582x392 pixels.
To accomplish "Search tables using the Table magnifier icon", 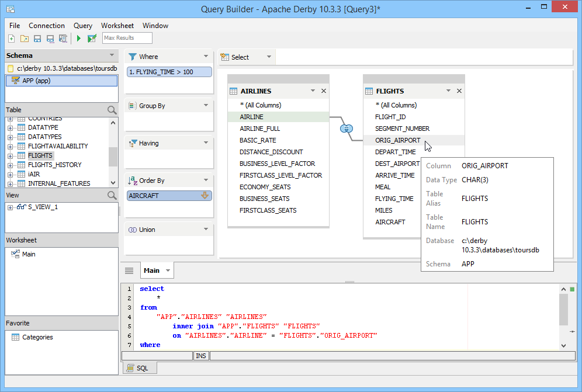I will [x=112, y=110].
